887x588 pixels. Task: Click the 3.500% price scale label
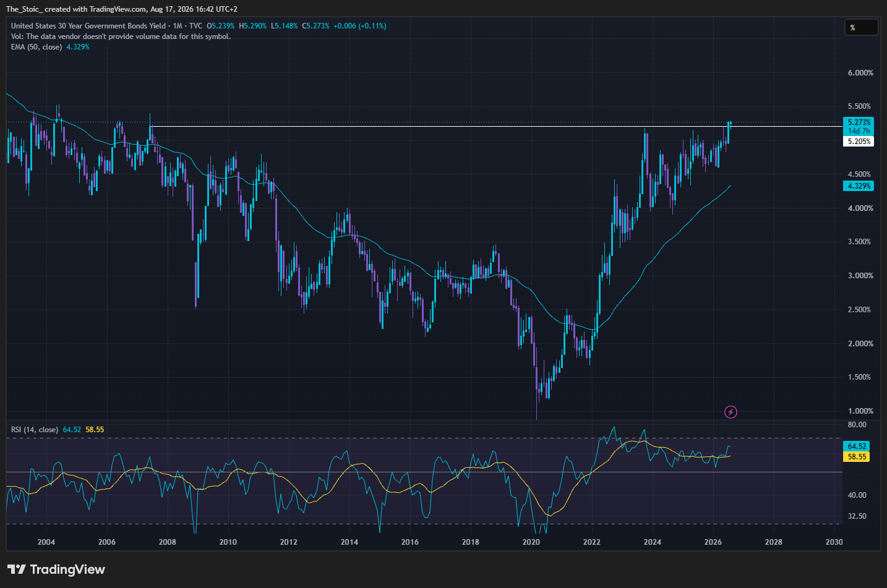(860, 242)
